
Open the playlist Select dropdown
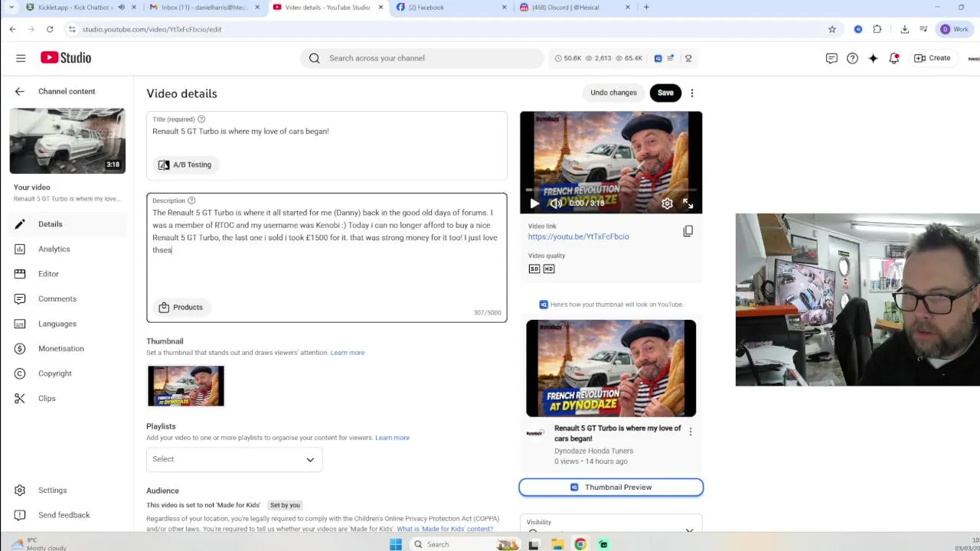pyautogui.click(x=234, y=459)
